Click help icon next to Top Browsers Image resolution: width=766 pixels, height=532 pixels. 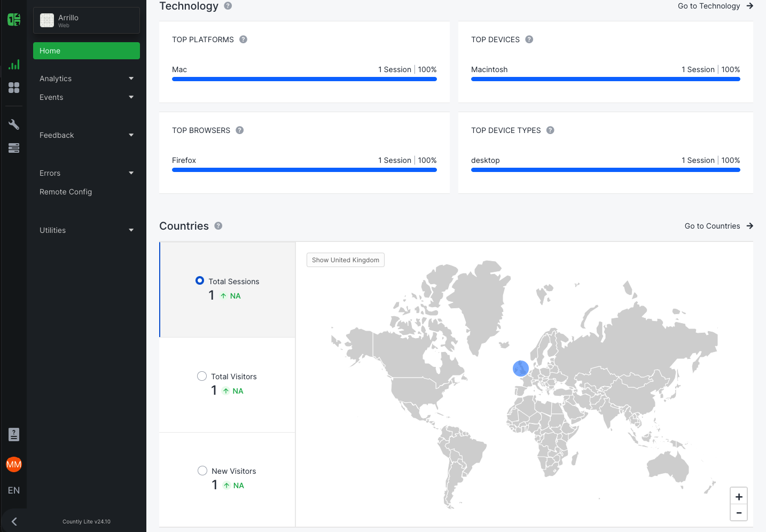tap(240, 130)
